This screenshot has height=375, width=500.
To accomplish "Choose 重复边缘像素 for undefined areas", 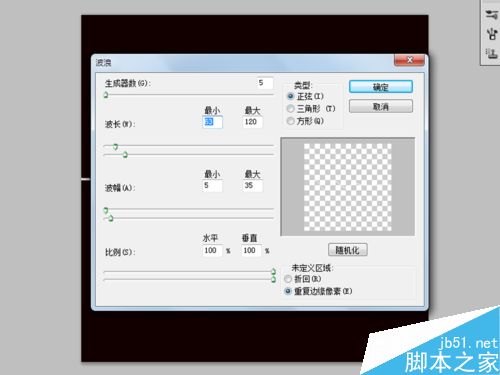I will 288,291.
